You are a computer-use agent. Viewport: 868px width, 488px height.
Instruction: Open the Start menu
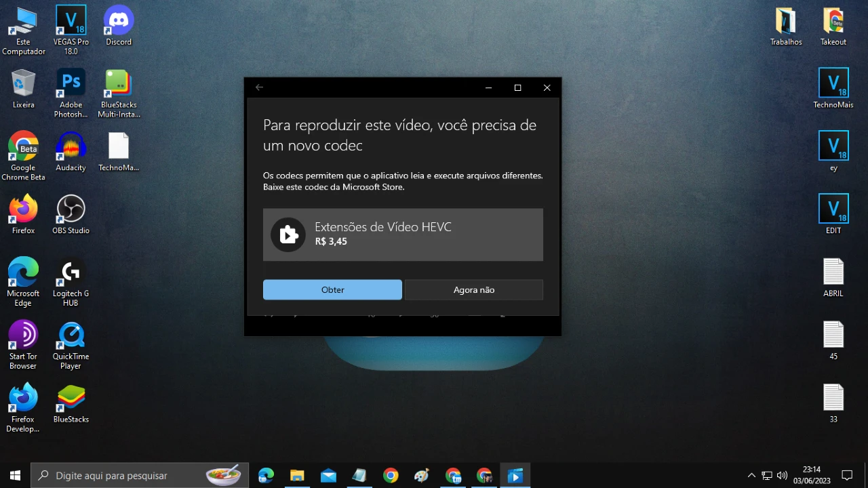[14, 475]
